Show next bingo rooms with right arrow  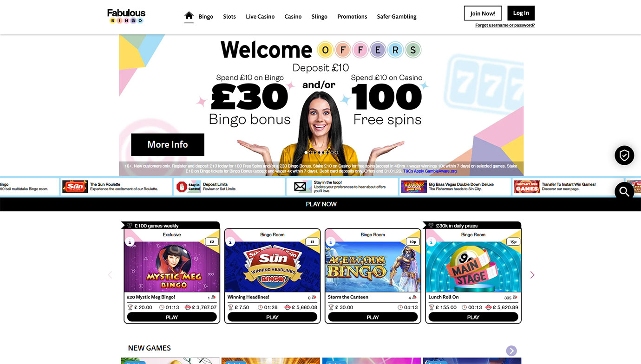pyautogui.click(x=532, y=275)
